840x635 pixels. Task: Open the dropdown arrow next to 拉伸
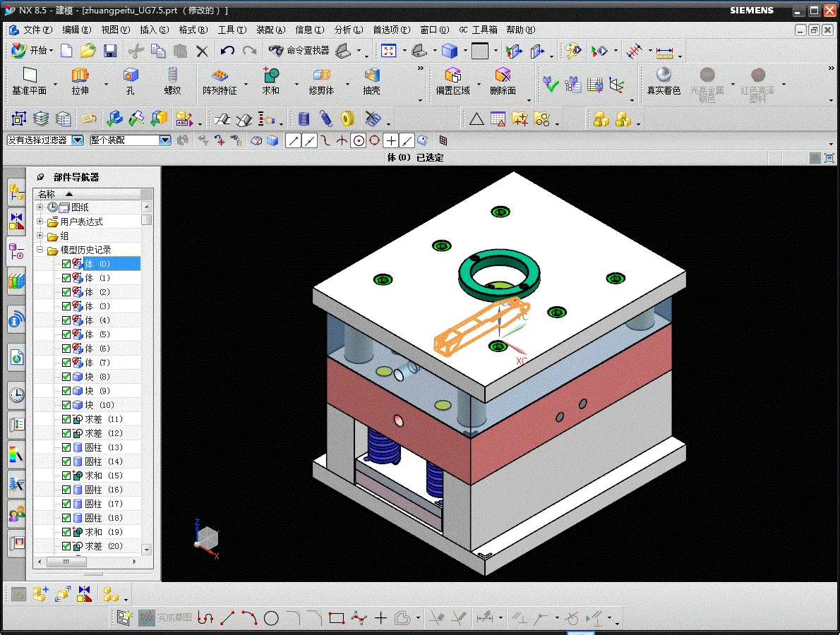click(x=106, y=84)
